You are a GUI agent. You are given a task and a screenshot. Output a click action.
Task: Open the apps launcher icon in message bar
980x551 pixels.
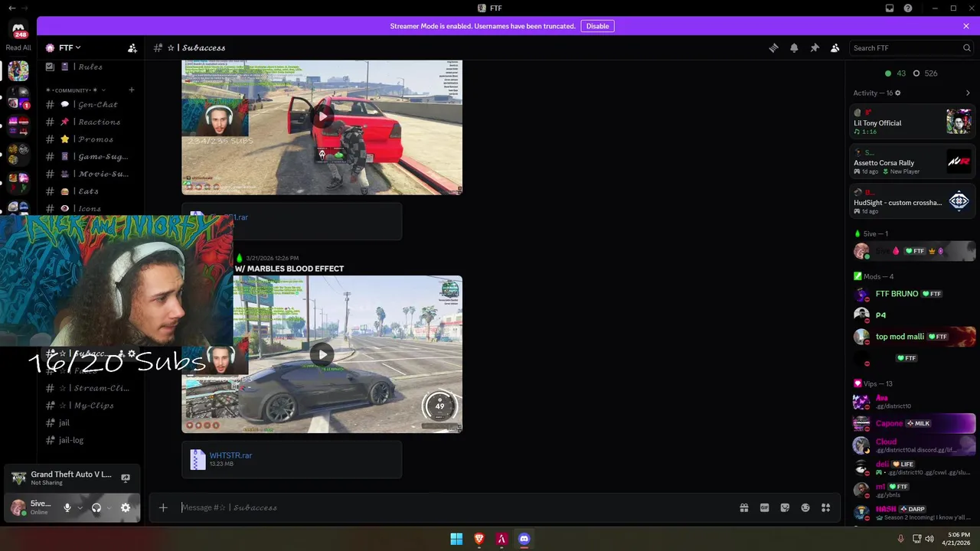coord(826,507)
